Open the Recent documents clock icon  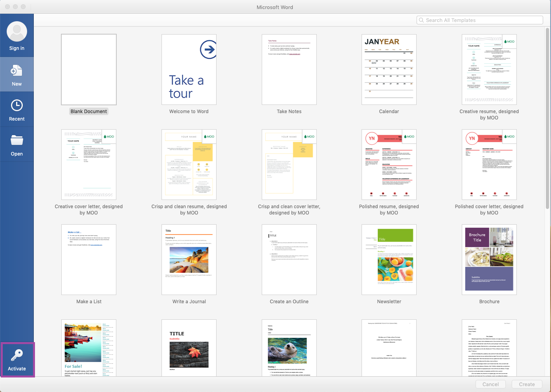17,105
